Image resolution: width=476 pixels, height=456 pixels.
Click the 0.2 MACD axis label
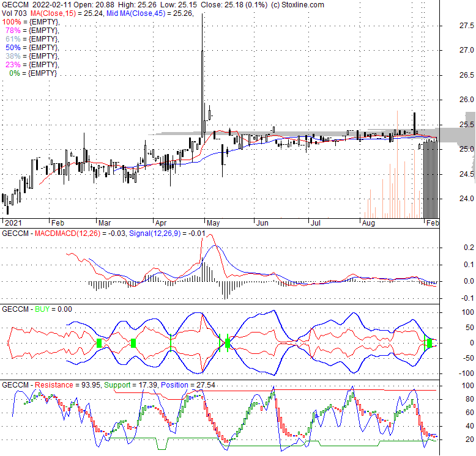[469, 248]
